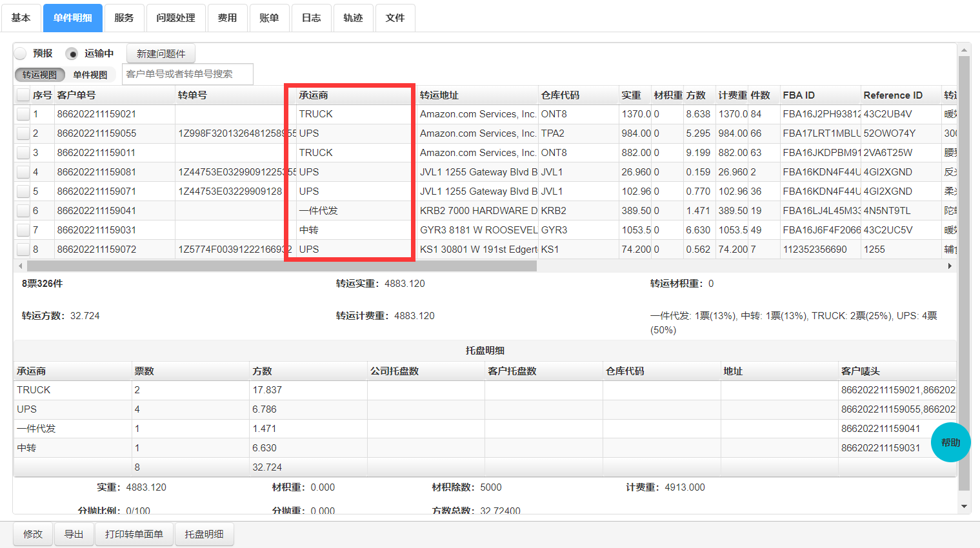This screenshot has width=980, height=548.
Task: Open the 费用 tab
Action: pyautogui.click(x=227, y=18)
